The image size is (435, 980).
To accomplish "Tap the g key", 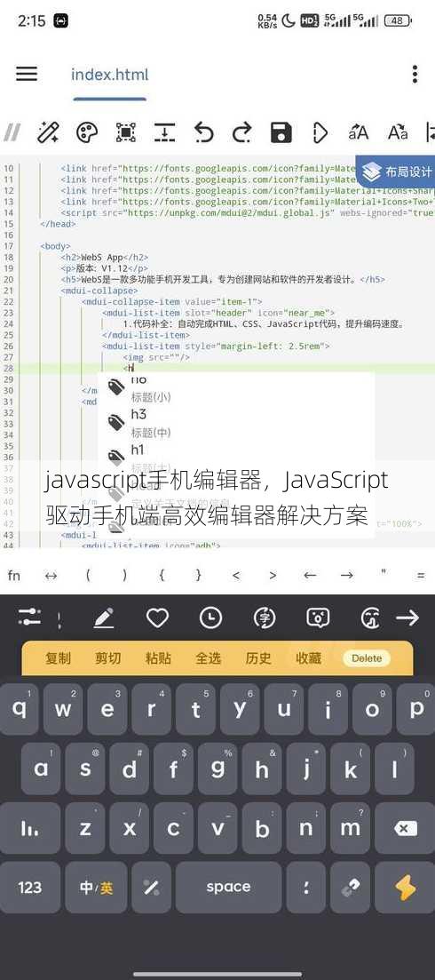I will point(217,769).
